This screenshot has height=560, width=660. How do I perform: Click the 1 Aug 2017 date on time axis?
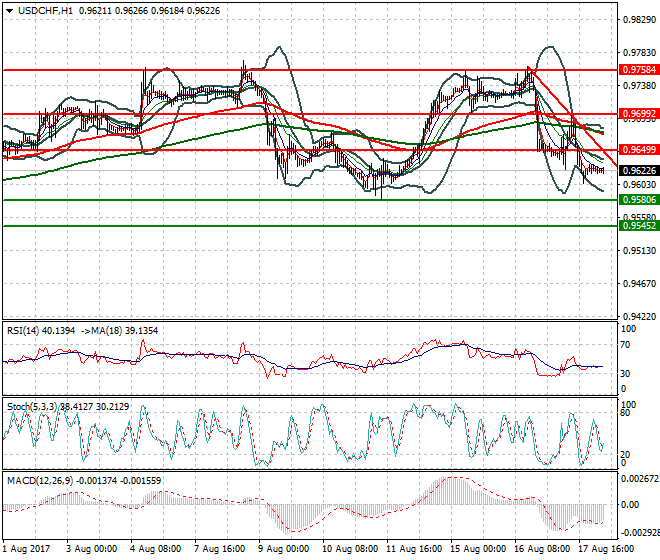pyautogui.click(x=28, y=549)
